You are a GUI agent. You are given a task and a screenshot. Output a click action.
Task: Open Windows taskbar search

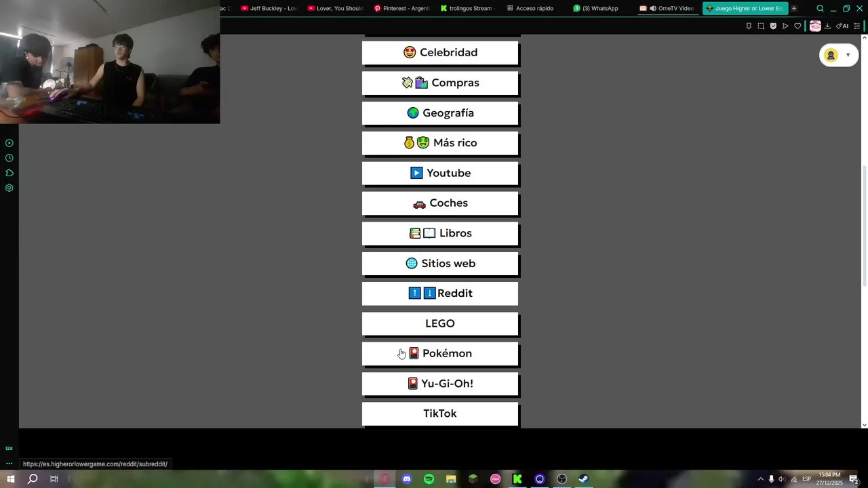(x=32, y=479)
